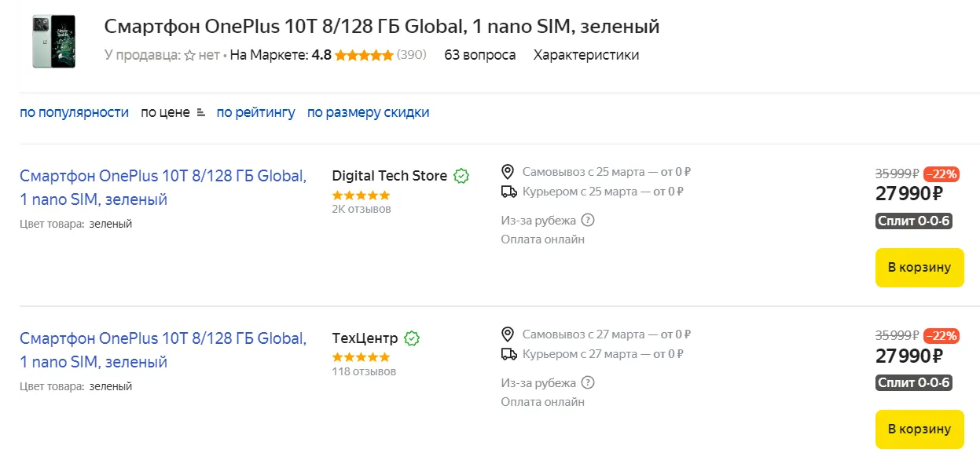The width and height of the screenshot is (980, 464).
Task: Click the question mark icon in first offer
Action: pyautogui.click(x=588, y=221)
